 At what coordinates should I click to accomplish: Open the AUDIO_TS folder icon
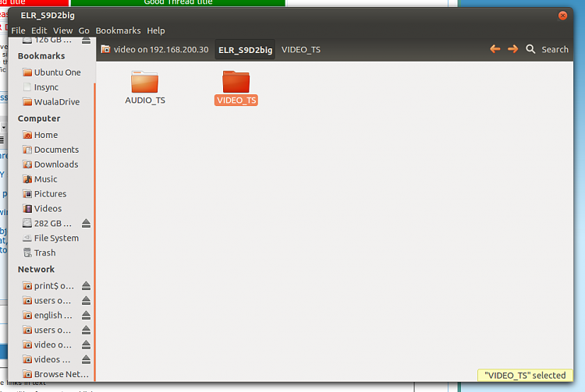click(144, 82)
